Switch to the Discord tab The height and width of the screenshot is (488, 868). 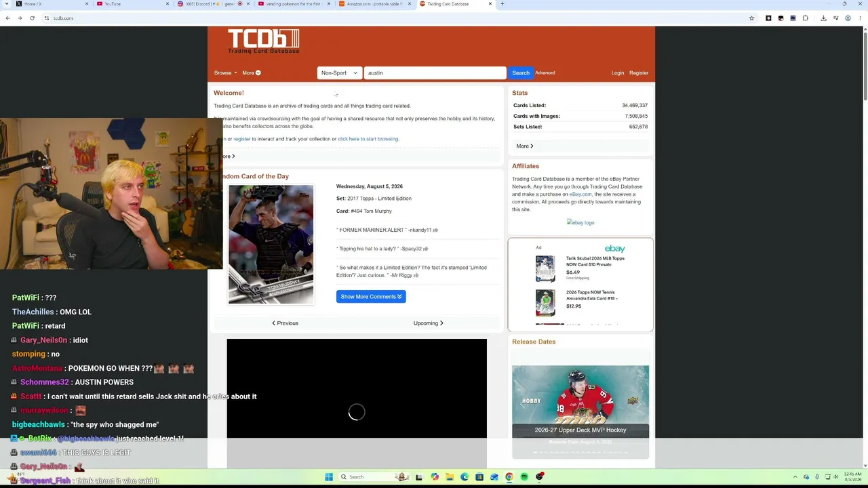tap(214, 4)
